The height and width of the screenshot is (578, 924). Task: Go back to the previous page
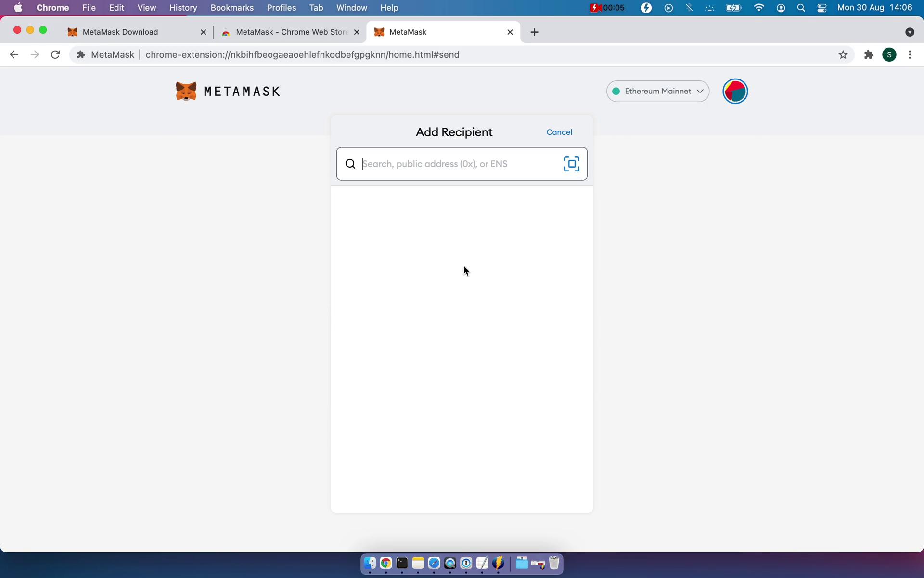14,54
